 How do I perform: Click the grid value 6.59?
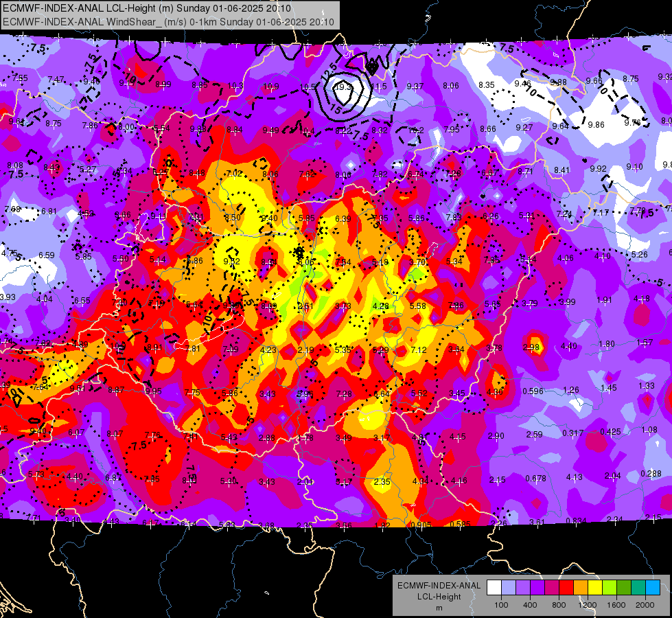click(x=47, y=255)
